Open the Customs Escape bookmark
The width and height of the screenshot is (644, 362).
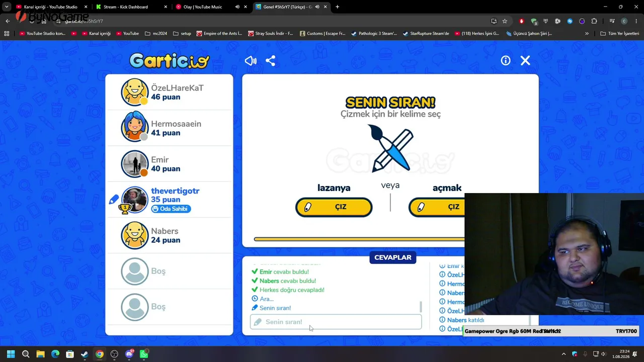tap(323, 34)
